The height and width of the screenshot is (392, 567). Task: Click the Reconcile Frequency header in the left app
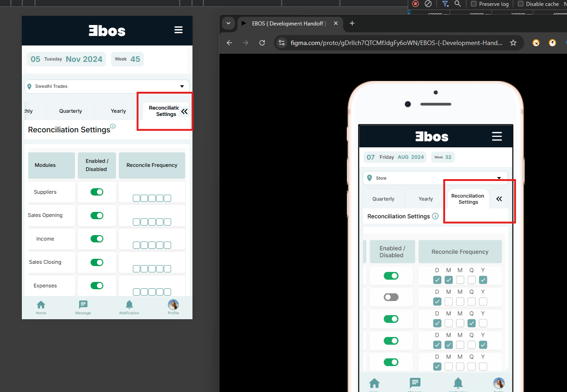152,165
